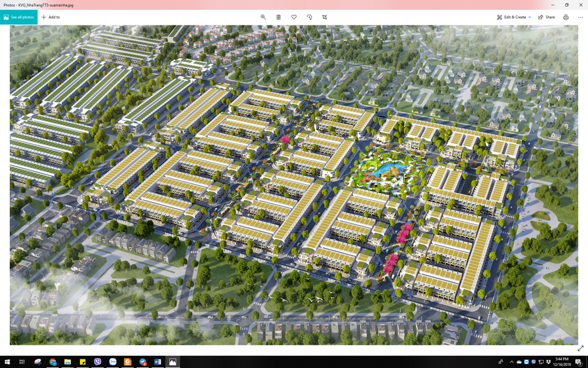Viewport: 588px width, 368px height.
Task: Rotate the image using the rotate icon
Action: [309, 17]
